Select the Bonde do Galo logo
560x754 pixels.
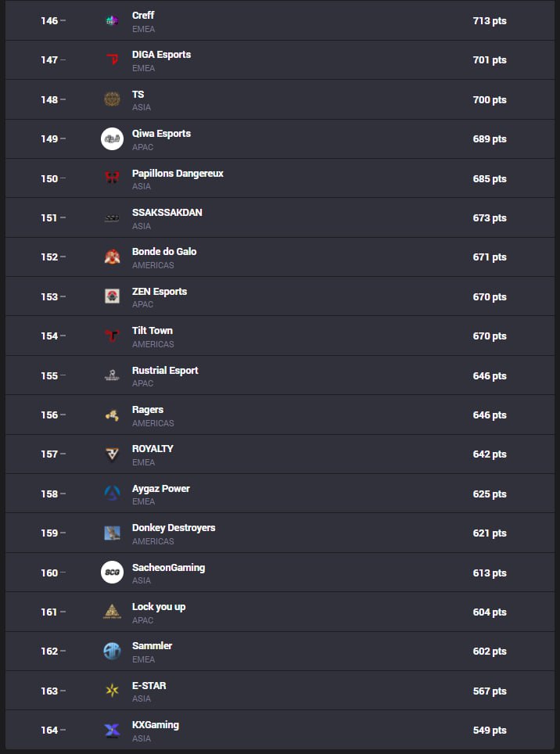click(x=112, y=257)
